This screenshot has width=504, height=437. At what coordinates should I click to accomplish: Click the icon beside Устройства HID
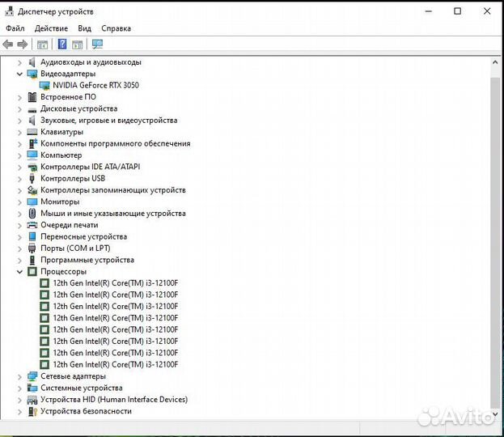[x=32, y=400]
